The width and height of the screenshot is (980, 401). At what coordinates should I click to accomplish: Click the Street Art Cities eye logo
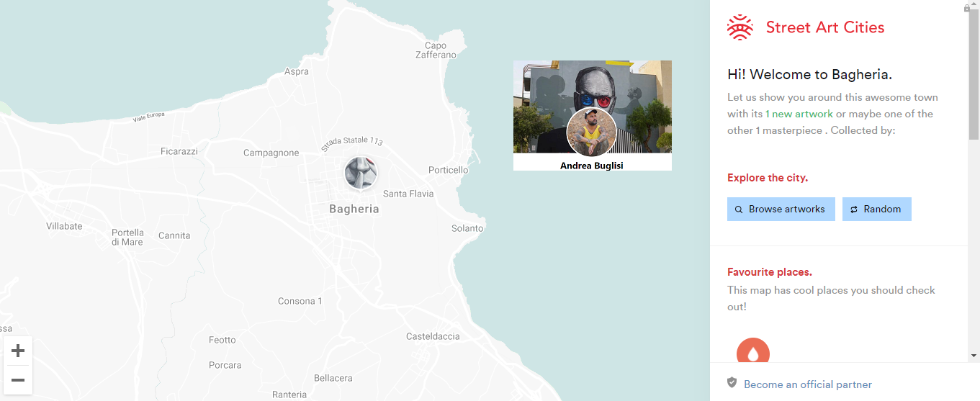click(740, 27)
